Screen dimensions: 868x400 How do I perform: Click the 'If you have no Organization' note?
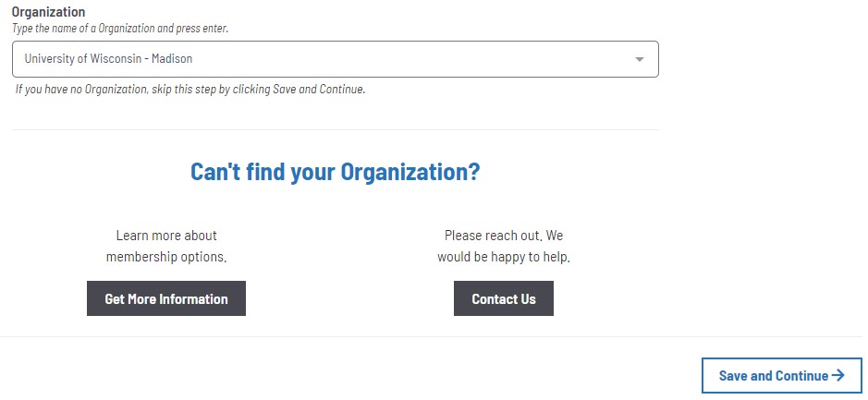190,89
